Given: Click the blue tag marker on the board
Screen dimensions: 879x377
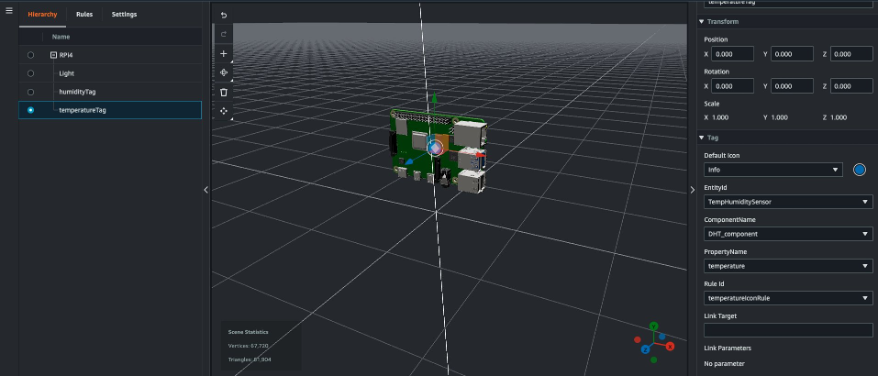Looking at the screenshot, I should tap(434, 147).
